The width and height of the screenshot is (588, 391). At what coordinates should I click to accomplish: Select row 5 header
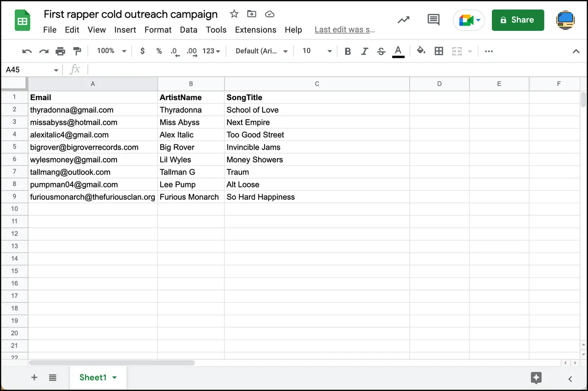click(x=15, y=147)
